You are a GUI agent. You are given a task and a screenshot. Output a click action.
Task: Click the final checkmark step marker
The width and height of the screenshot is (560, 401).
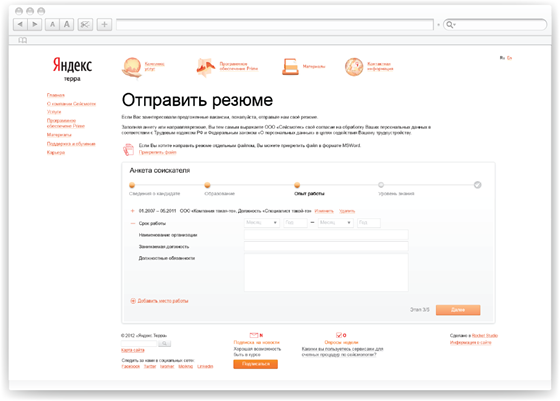coord(478,185)
